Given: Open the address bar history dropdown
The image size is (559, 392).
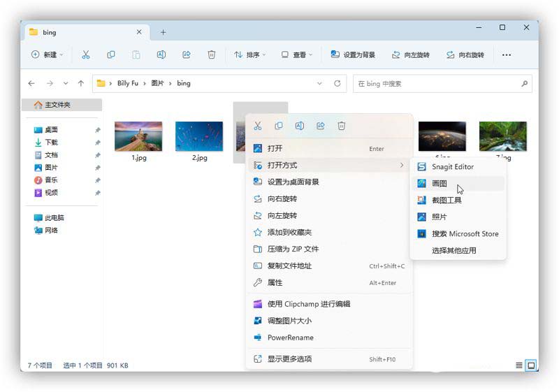Looking at the screenshot, I should (x=319, y=83).
